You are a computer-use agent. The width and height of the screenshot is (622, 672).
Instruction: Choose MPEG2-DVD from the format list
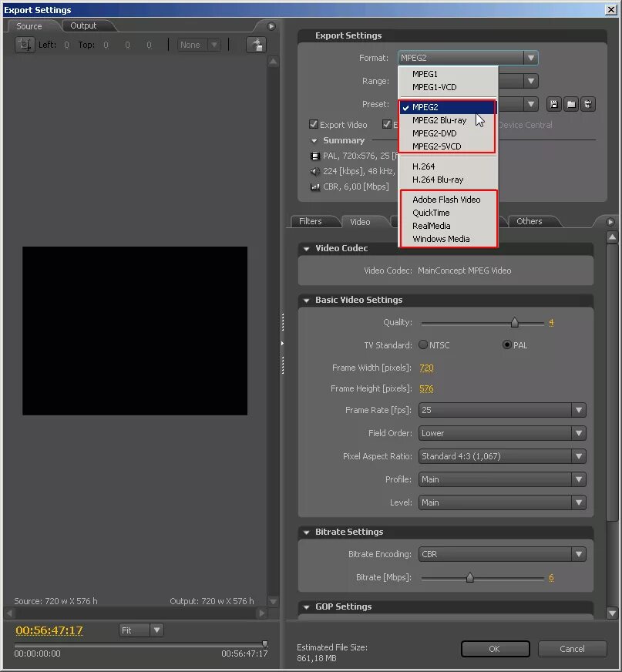(448, 133)
